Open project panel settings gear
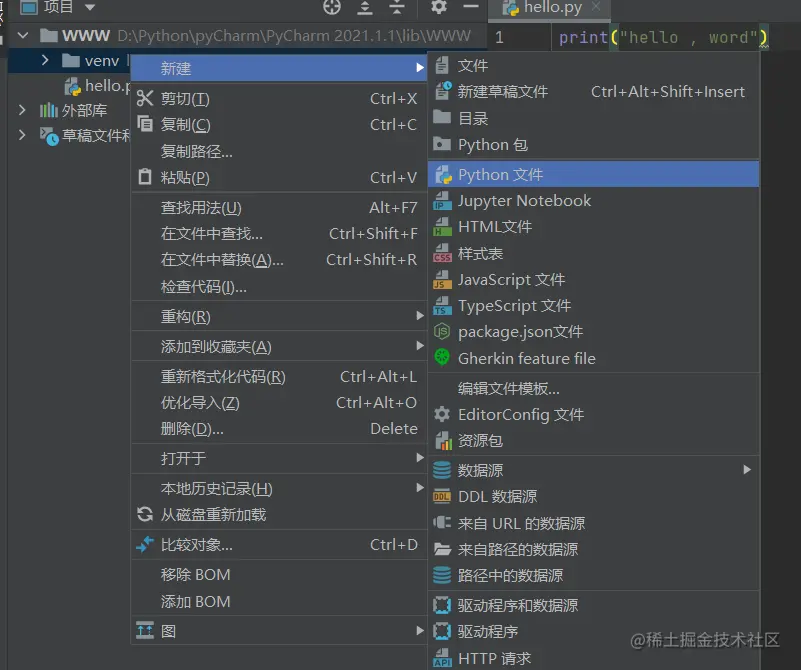Image resolution: width=801 pixels, height=670 pixels. pos(438,7)
